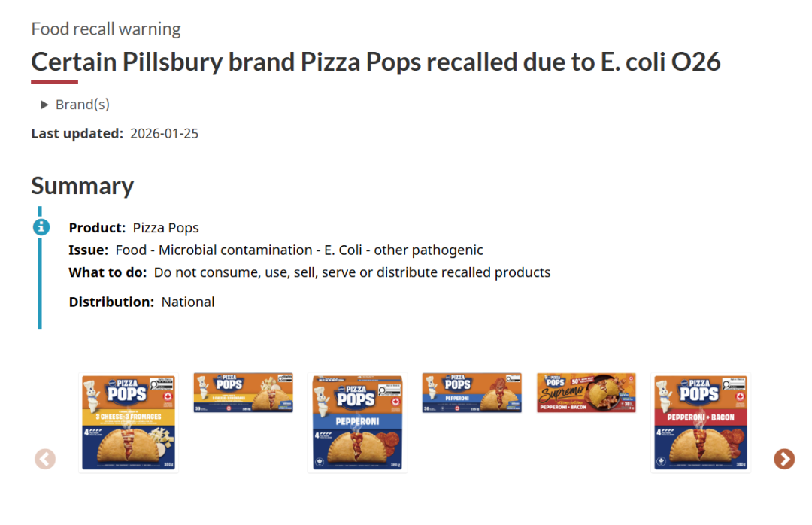Click the recall title heading
812x525 pixels.
click(x=375, y=62)
